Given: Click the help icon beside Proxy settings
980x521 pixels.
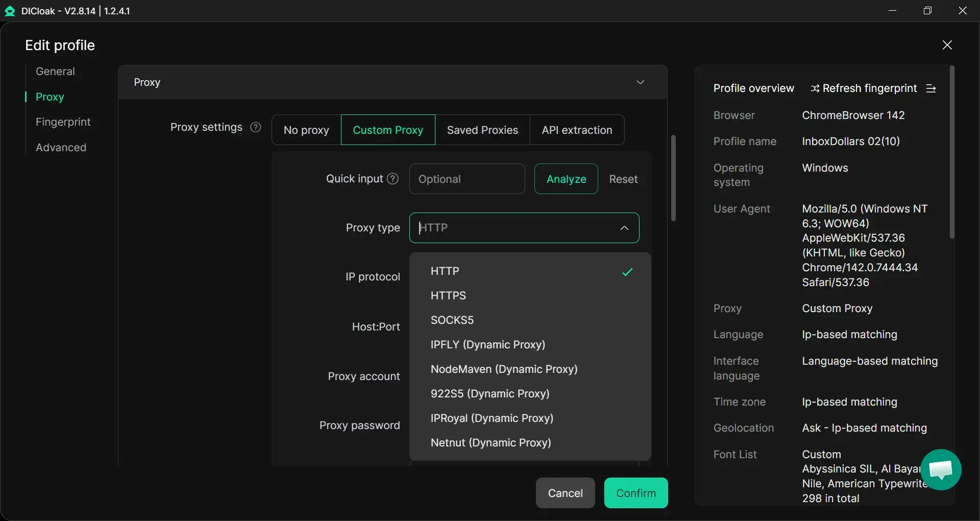Looking at the screenshot, I should click(x=256, y=127).
